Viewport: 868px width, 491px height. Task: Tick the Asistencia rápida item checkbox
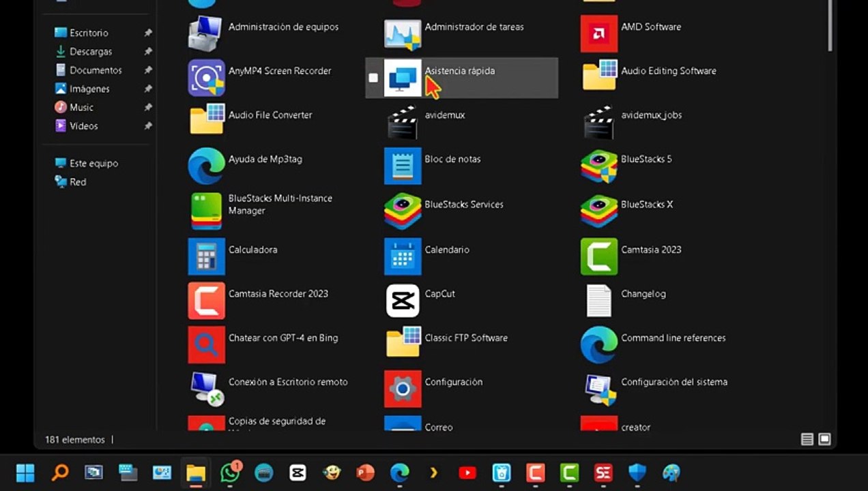coord(373,78)
